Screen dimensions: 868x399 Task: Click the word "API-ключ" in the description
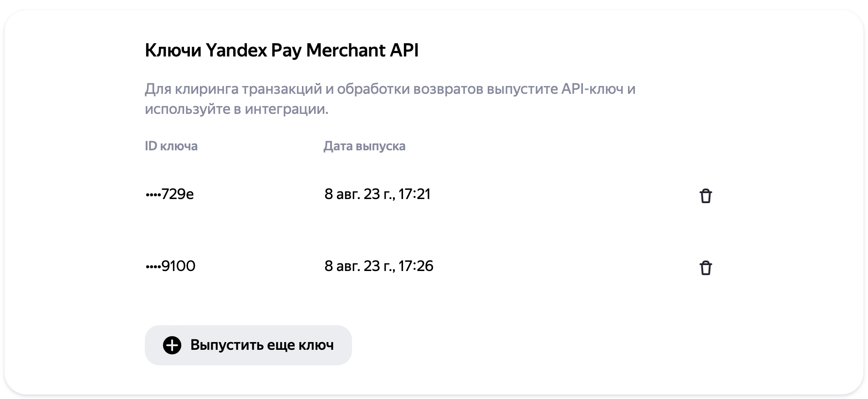click(592, 89)
